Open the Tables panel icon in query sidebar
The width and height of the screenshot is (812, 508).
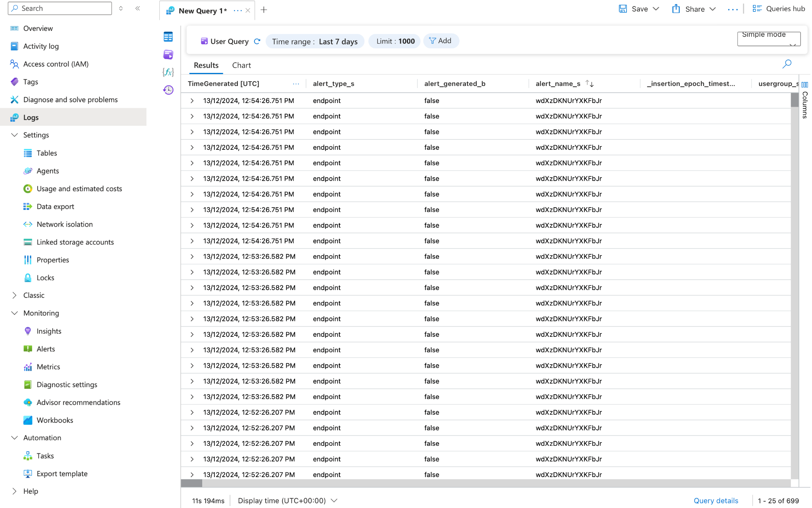pos(168,37)
